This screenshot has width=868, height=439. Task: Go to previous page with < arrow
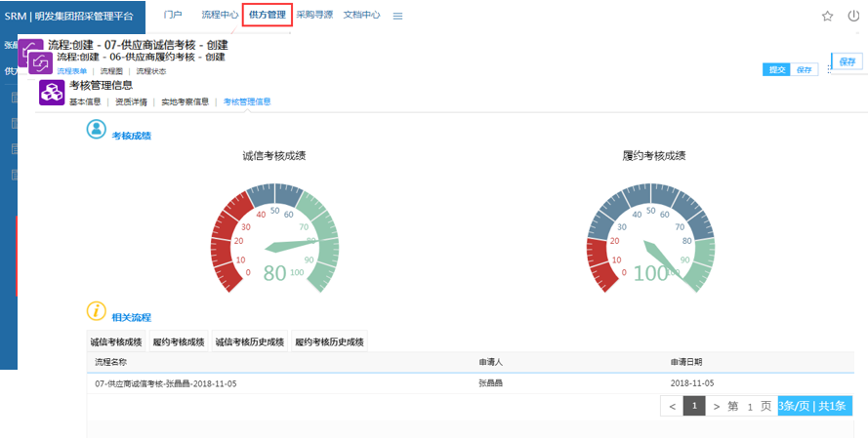coord(672,406)
